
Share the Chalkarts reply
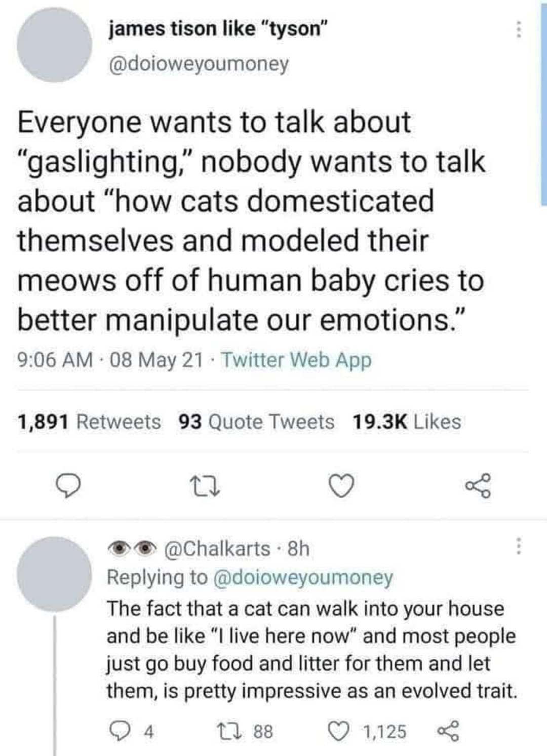pos(448,731)
